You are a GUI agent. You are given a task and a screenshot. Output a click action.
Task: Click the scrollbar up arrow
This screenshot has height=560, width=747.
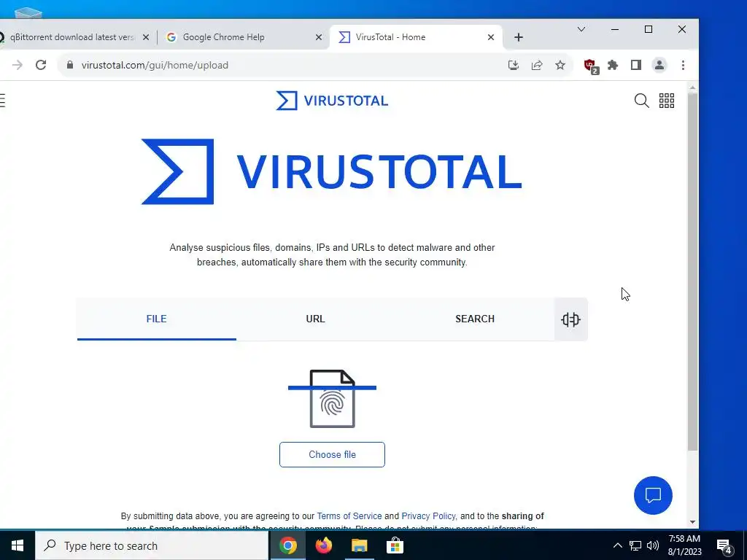(x=693, y=88)
